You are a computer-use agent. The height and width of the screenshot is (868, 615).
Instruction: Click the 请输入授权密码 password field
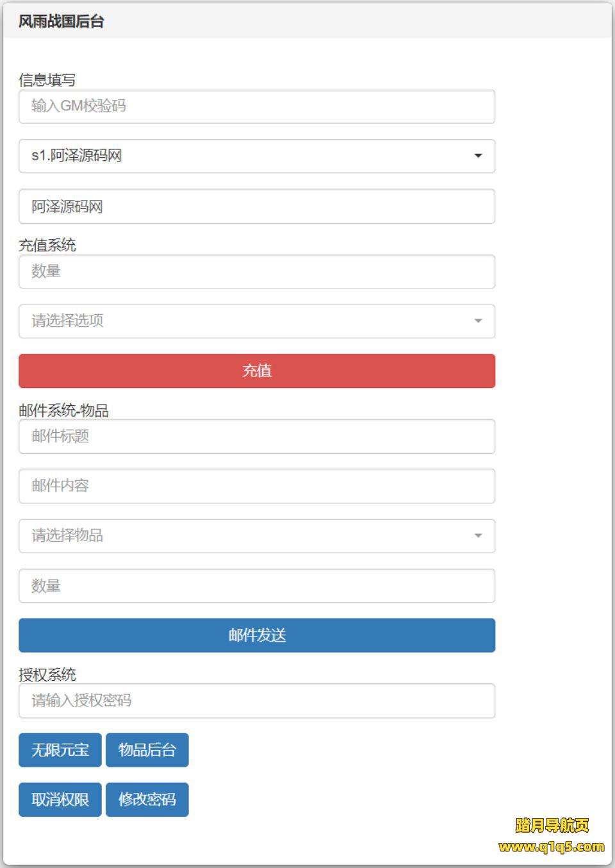click(x=256, y=701)
